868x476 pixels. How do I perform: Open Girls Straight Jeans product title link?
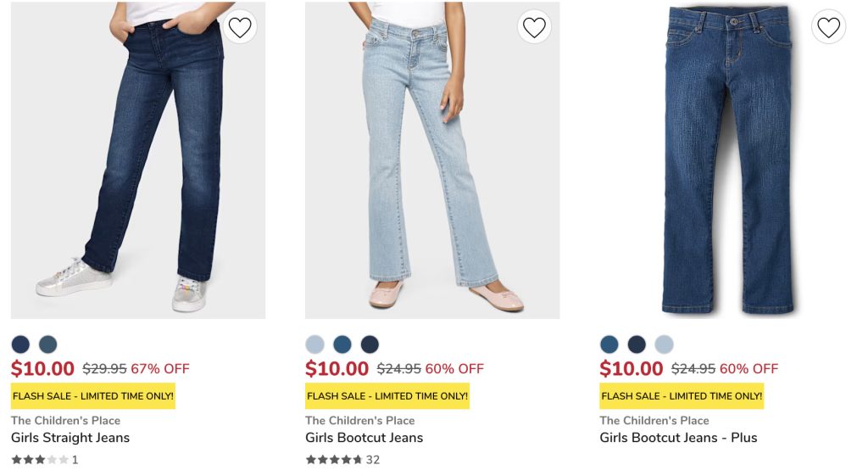(70, 438)
